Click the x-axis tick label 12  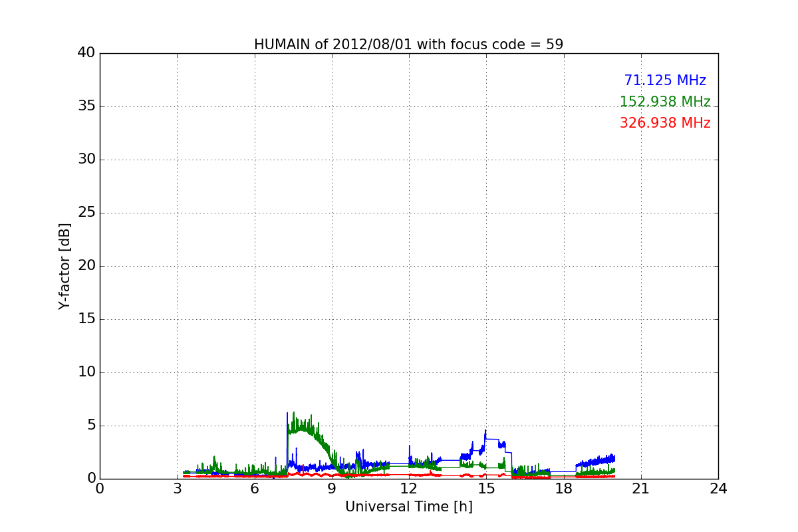tap(409, 489)
